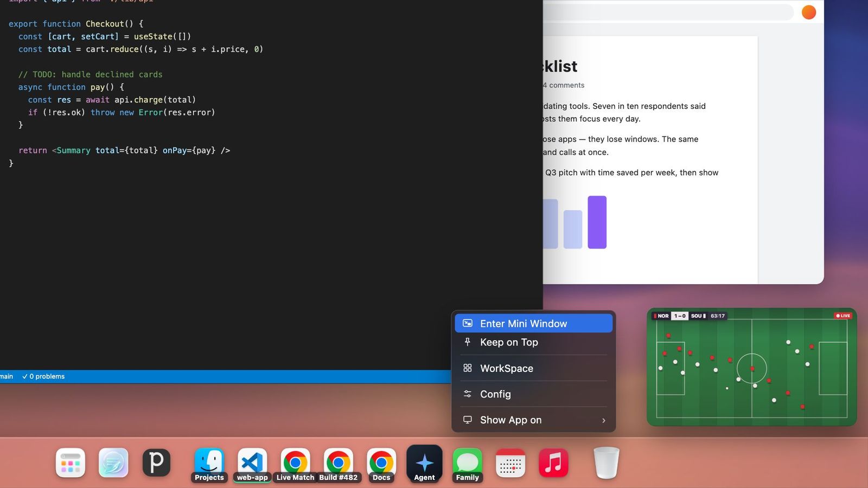
Task: Click the return Summary line in editor
Action: tap(124, 150)
